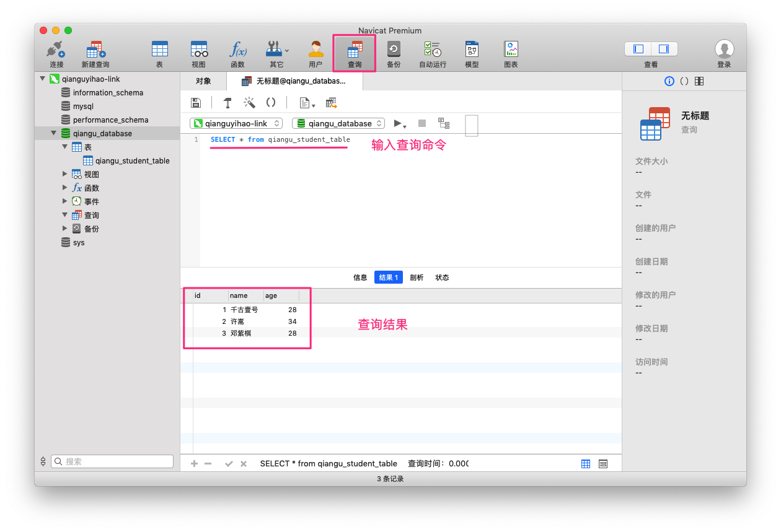Open the qianguyihao-link connection dropdown
781x532 pixels.
click(x=236, y=123)
